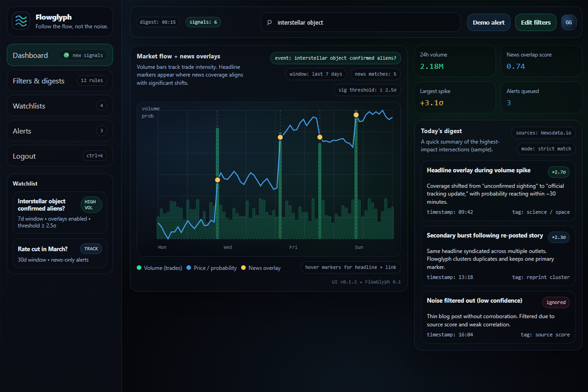Open the GG user avatar
Viewport: 588px width, 392px height.
pos(568,22)
